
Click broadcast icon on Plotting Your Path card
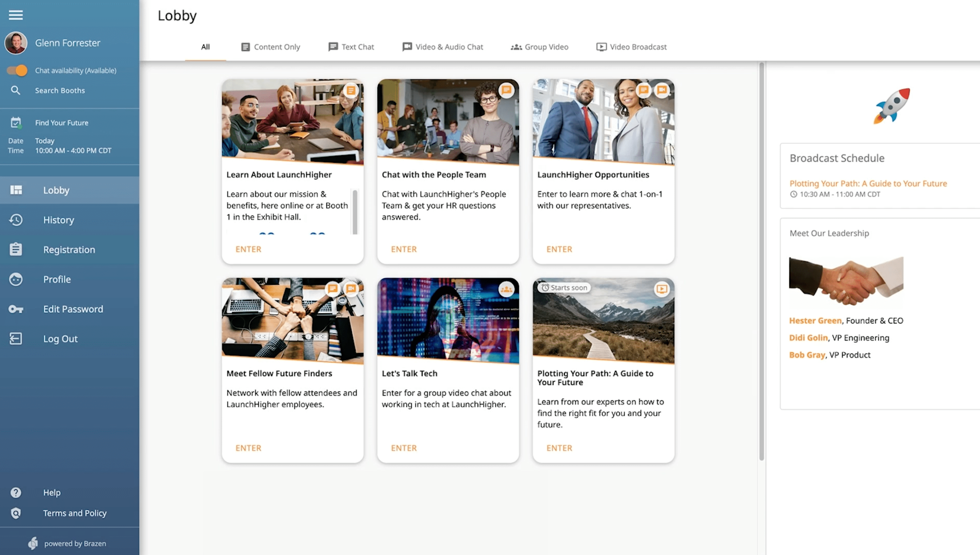coord(662,289)
